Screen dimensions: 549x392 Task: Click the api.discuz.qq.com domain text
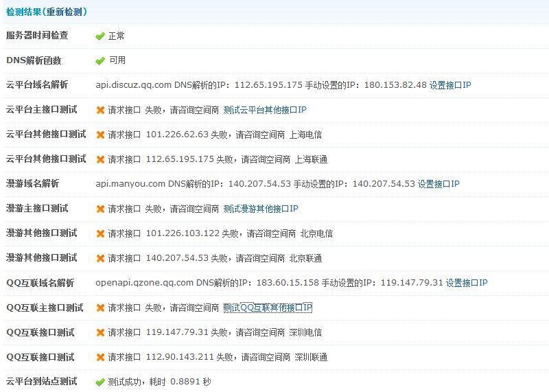point(133,85)
